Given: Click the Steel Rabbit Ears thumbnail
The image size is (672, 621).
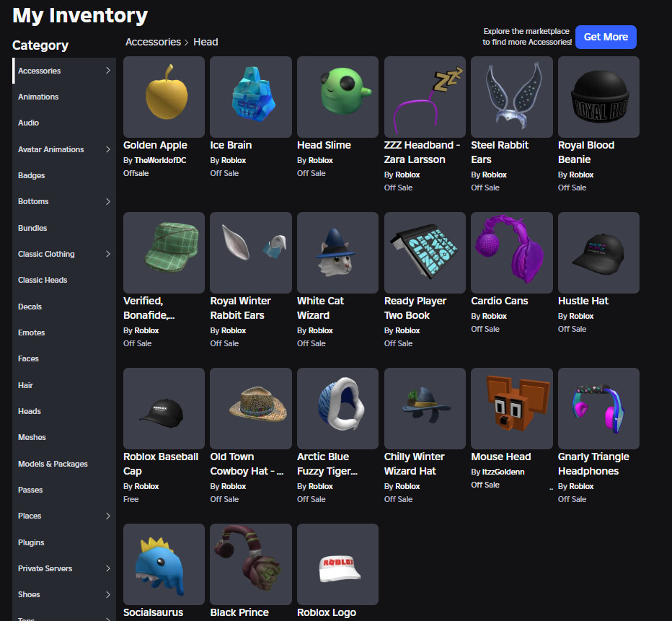Looking at the screenshot, I should click(512, 97).
